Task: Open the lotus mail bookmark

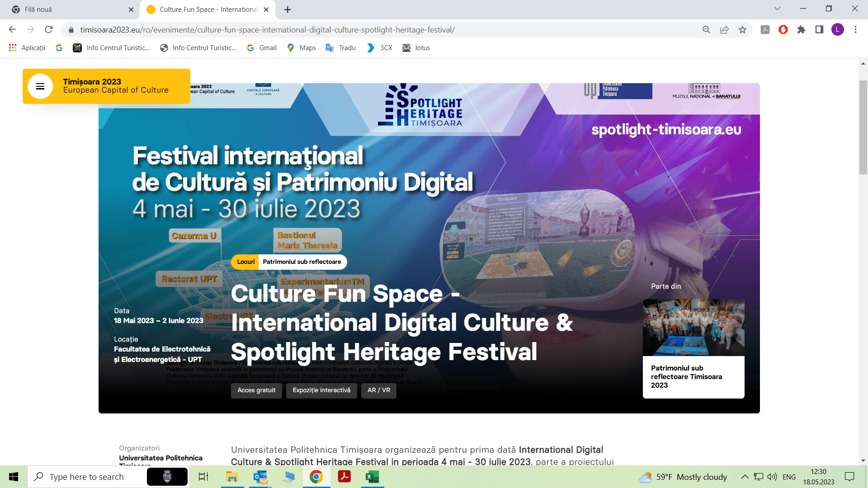Action: click(416, 48)
